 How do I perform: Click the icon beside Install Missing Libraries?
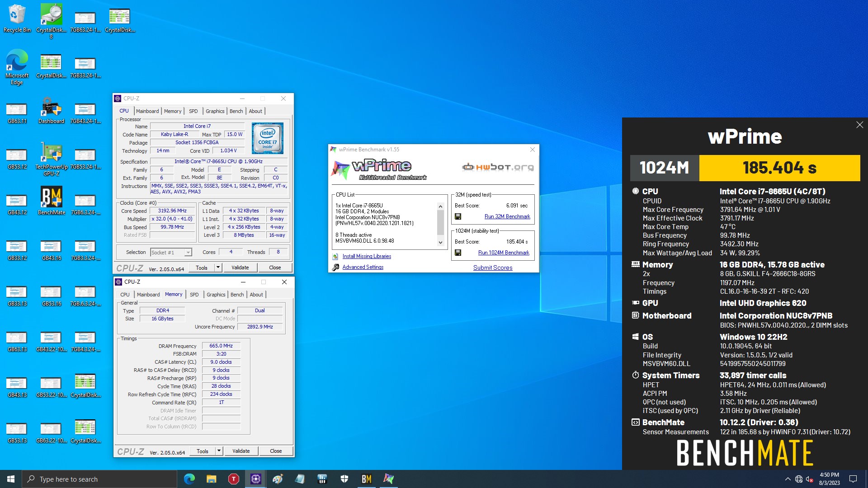pyautogui.click(x=335, y=256)
